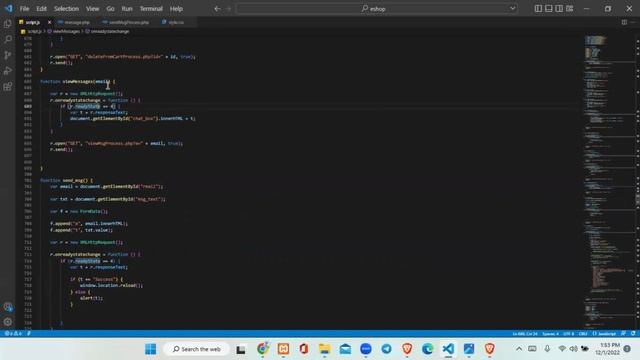Click the Ln, Col cursor position status entry

525,333
